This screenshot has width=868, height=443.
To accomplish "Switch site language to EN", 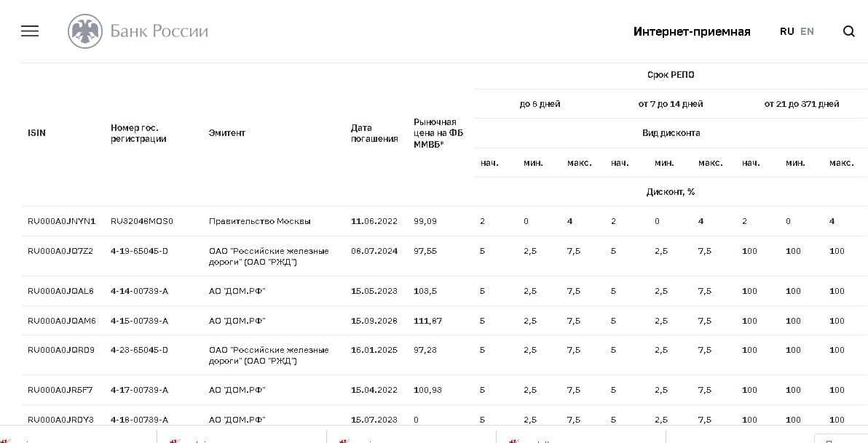I will pyautogui.click(x=807, y=31).
